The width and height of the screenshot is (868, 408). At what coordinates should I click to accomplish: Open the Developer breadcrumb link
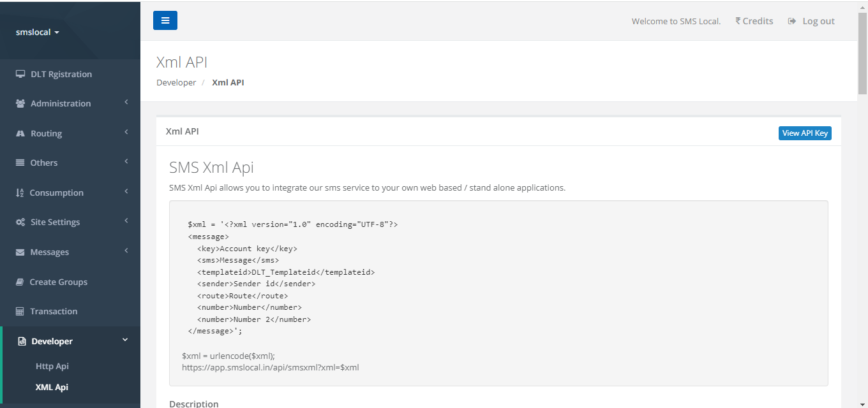coord(176,82)
